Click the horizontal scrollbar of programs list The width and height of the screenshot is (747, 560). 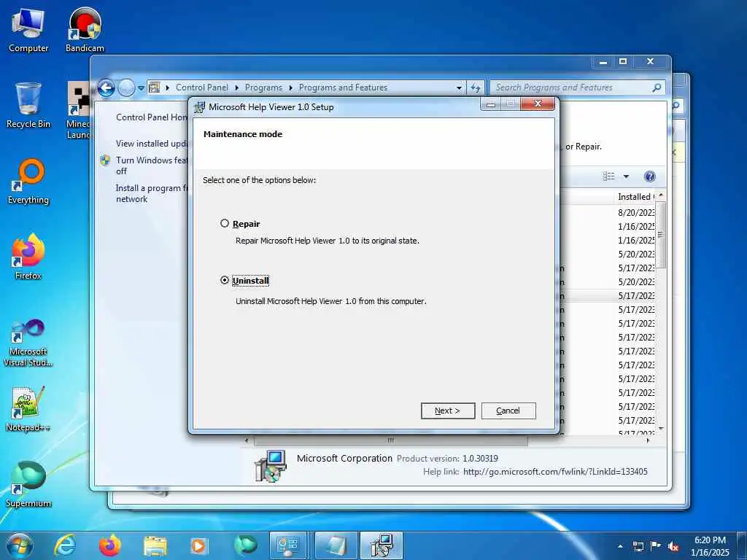tap(391, 440)
